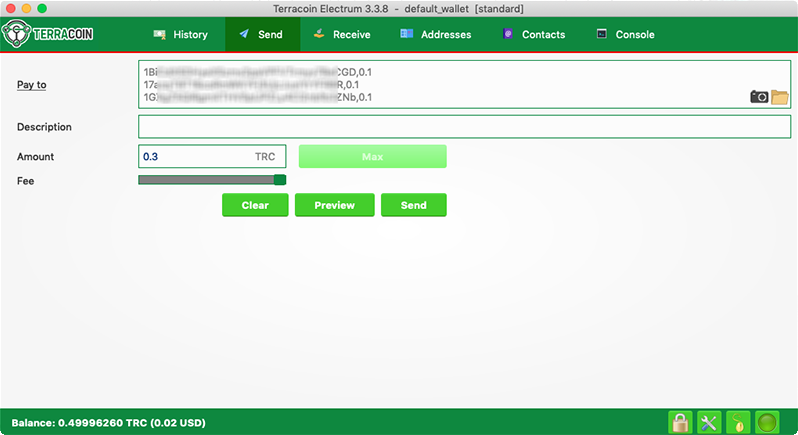The width and height of the screenshot is (798, 435).
Task: Click the window title Terracoin Electrum 3.3.8
Action: tap(398, 9)
